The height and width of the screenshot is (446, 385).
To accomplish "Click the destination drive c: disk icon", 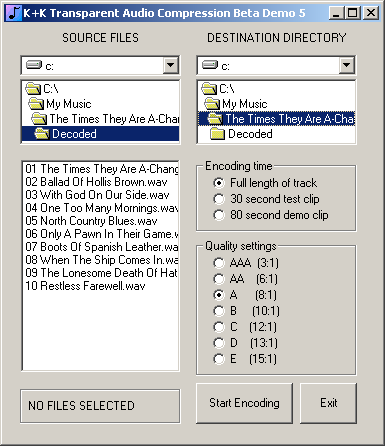I will click(x=210, y=65).
